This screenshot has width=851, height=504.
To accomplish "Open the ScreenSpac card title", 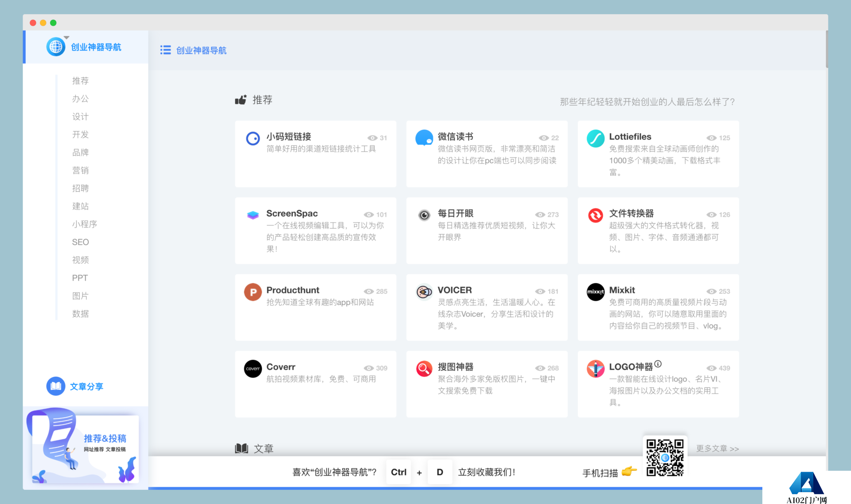I will [x=292, y=213].
